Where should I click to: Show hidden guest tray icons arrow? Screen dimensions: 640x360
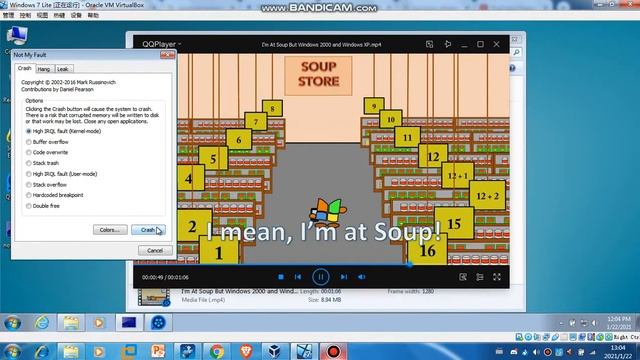(562, 323)
